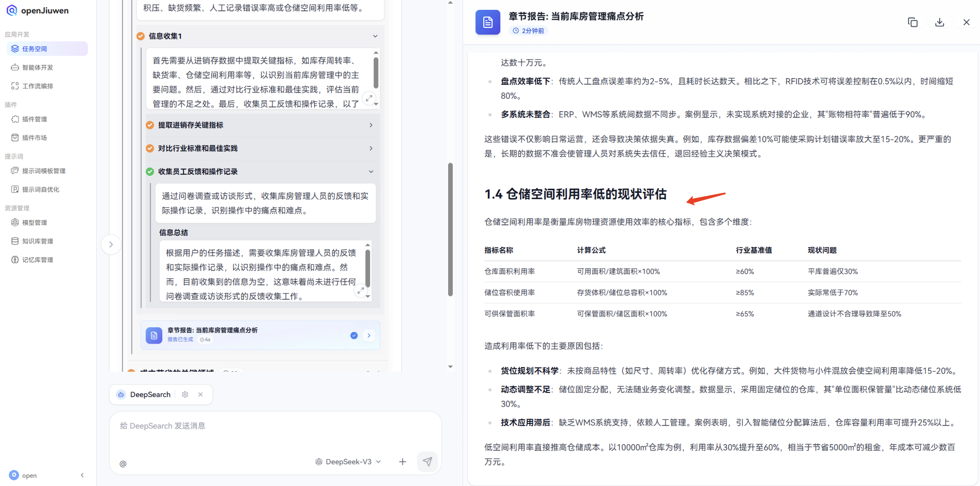This screenshot has height=486, width=980.
Task: Expand the 提取进销存关键指标 step
Action: point(371,125)
